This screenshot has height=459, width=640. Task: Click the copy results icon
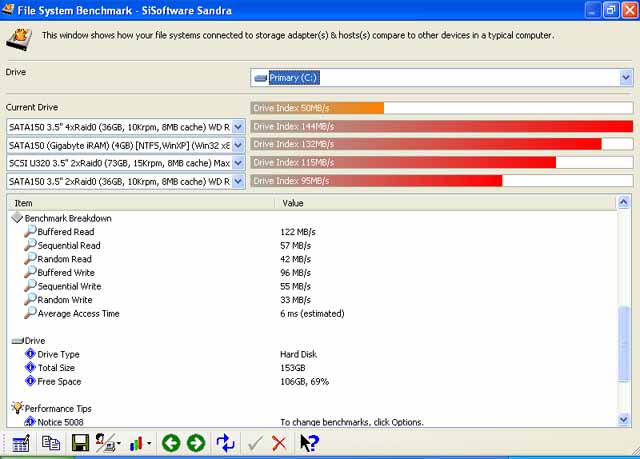point(51,443)
